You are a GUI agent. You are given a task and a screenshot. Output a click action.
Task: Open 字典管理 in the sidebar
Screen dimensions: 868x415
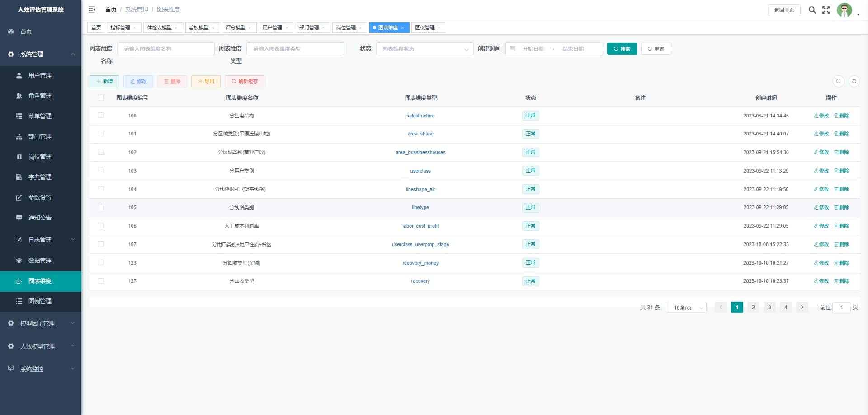pyautogui.click(x=41, y=177)
